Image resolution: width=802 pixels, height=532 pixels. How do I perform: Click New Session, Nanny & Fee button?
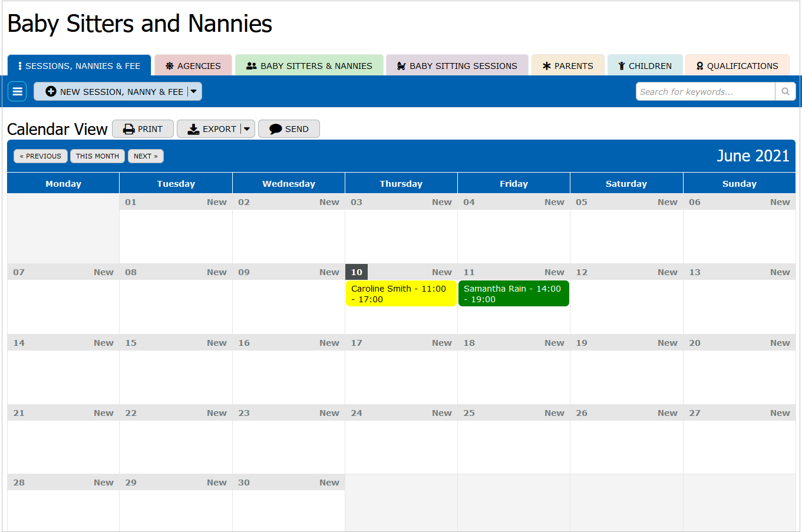tap(115, 91)
